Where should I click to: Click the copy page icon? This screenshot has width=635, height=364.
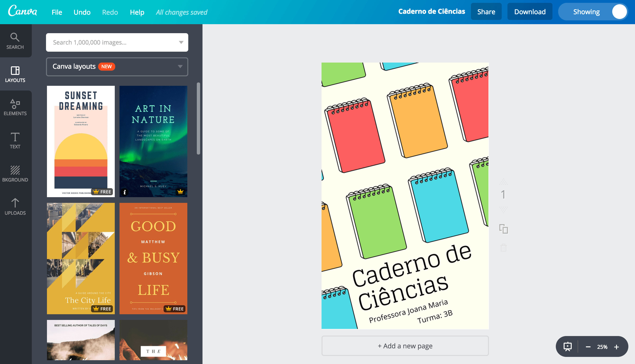503,229
